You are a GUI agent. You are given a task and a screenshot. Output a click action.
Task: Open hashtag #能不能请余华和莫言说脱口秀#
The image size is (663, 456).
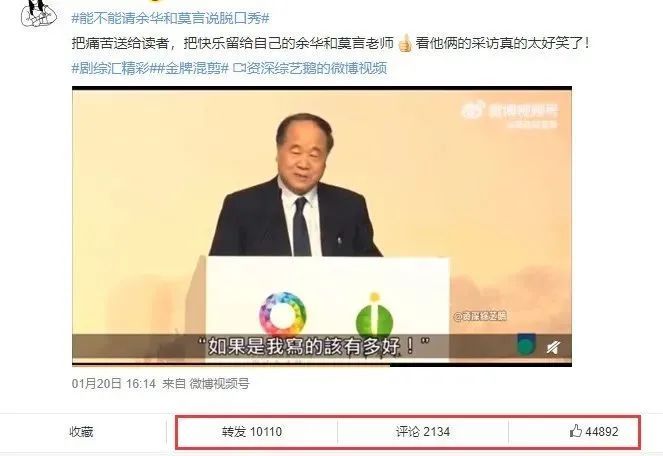(x=170, y=18)
